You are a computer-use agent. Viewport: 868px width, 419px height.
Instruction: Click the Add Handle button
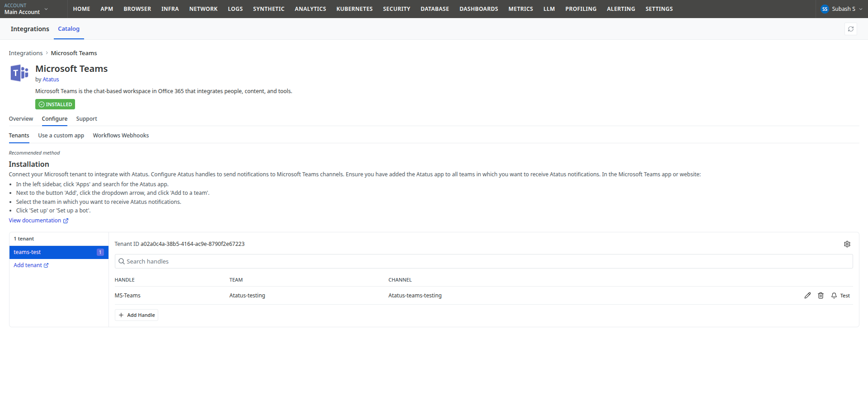pos(137,315)
